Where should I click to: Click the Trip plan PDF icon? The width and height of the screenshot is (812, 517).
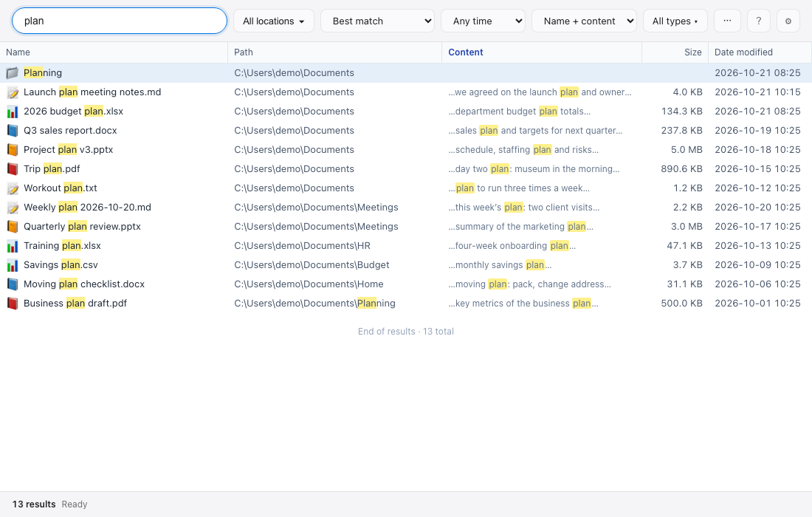pos(13,169)
